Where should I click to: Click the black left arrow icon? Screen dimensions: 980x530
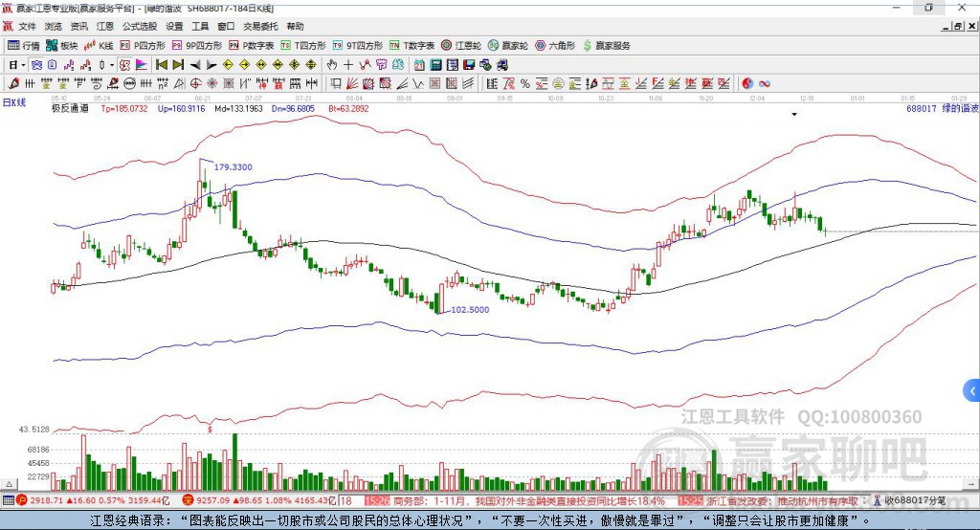coord(195,65)
